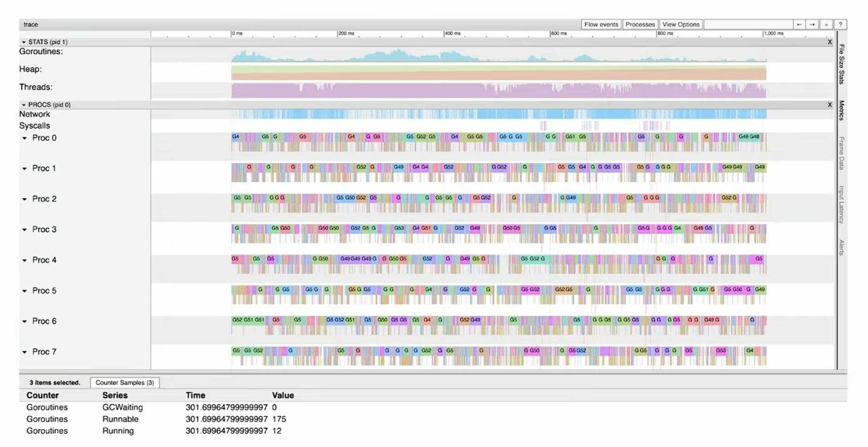The width and height of the screenshot is (868, 447).
Task: Click the right arrow navigation button
Action: [812, 24]
